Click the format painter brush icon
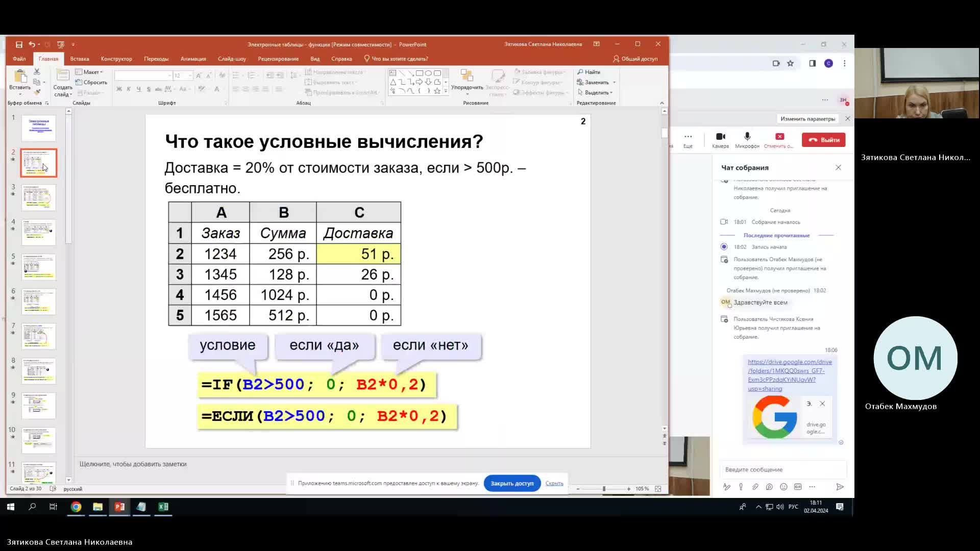This screenshot has height=551, width=980. coord(37,92)
